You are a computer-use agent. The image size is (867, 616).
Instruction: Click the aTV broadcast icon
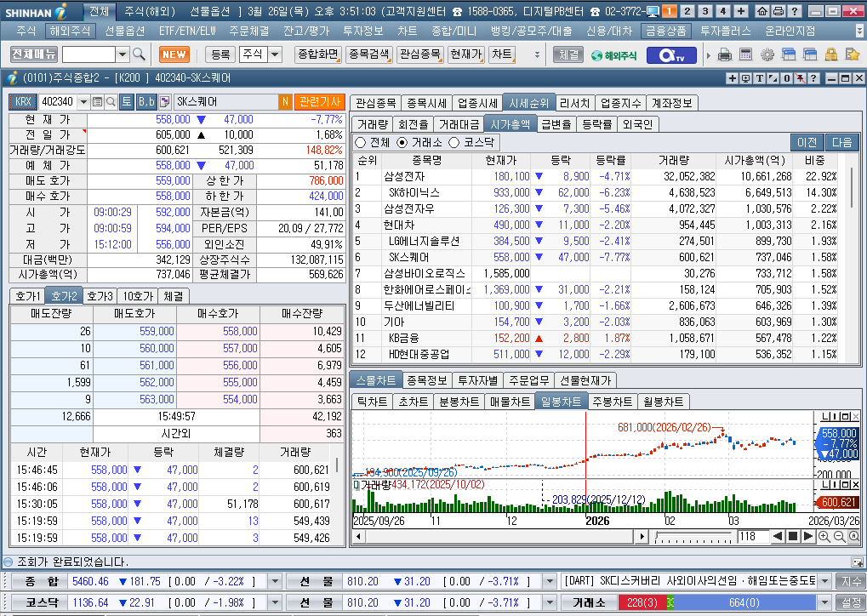[x=672, y=55]
